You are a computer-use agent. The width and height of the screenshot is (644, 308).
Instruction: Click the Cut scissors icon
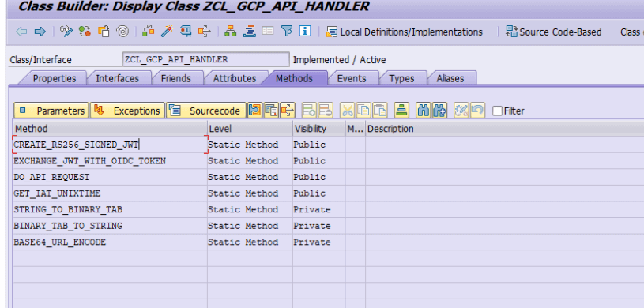point(347,111)
